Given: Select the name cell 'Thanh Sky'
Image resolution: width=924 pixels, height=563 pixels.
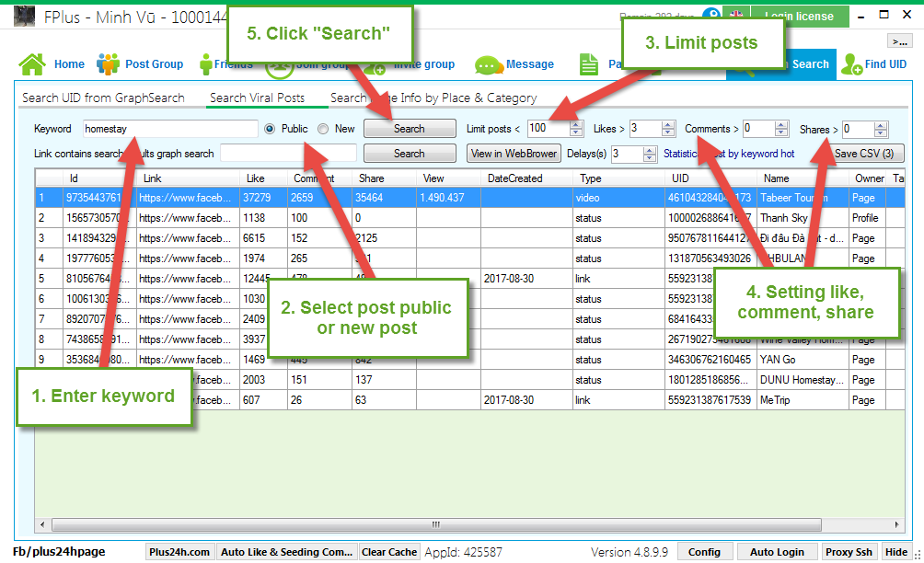Looking at the screenshot, I should point(803,218).
